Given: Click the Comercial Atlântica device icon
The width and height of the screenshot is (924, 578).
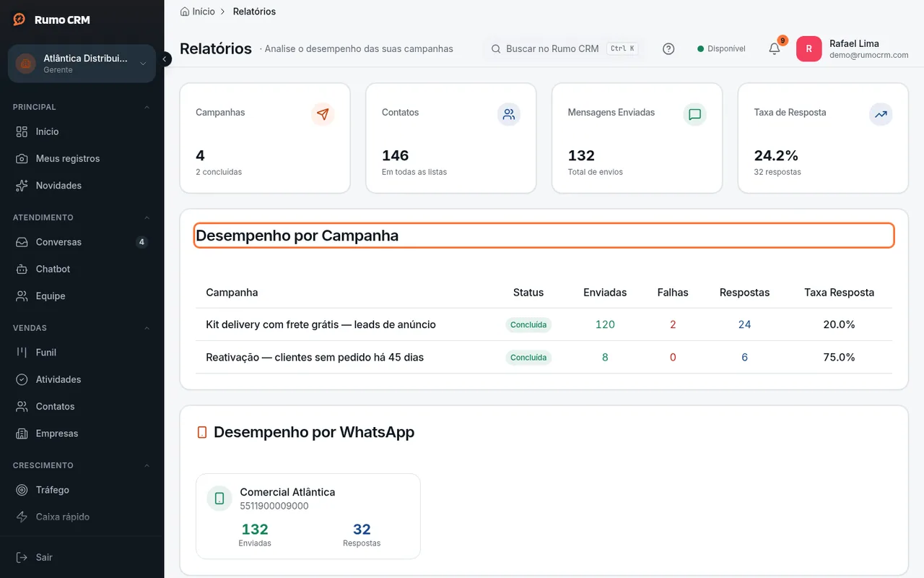Looking at the screenshot, I should pos(219,499).
